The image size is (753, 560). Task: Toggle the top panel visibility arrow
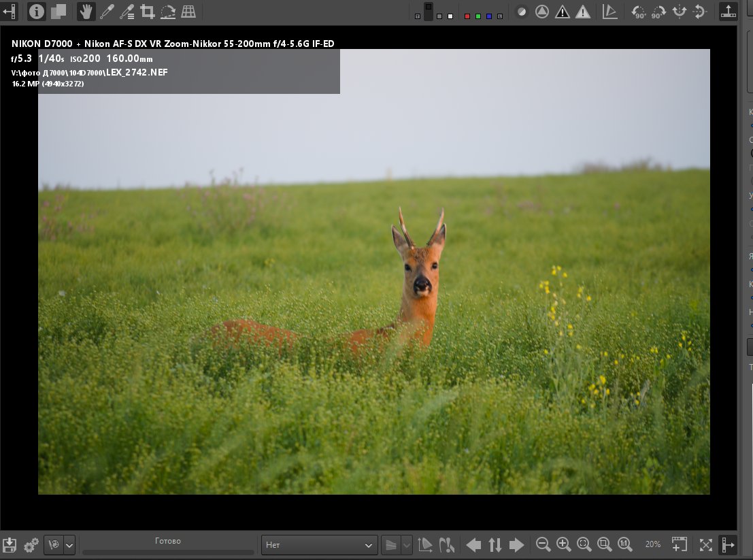728,12
